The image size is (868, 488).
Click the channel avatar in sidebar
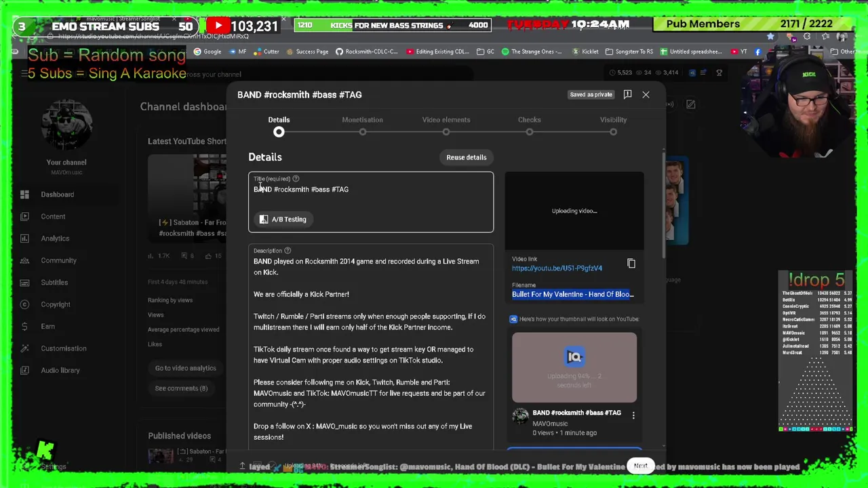tap(66, 126)
